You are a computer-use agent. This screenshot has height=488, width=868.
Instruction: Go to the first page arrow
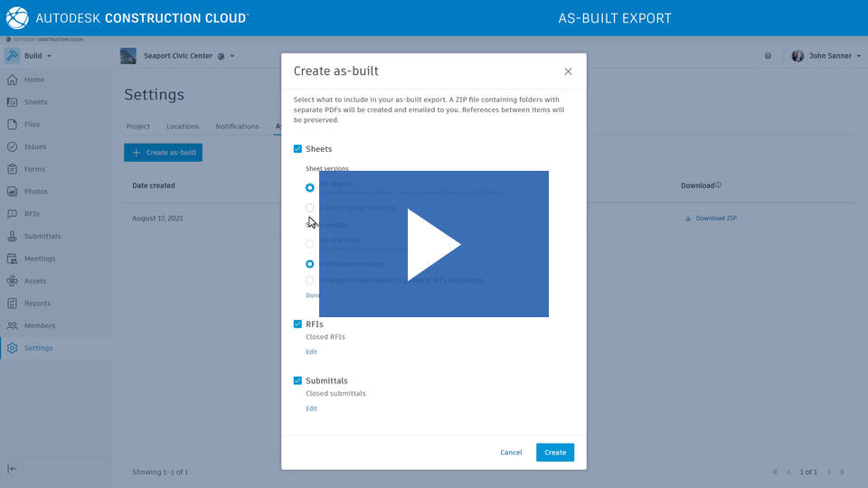(x=775, y=472)
